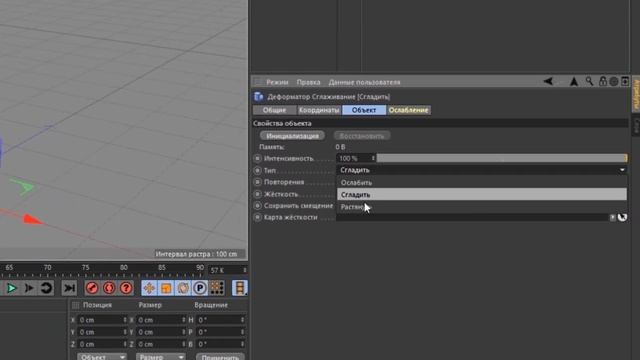Image resolution: width=640 pixels, height=360 pixels.
Task: Open the Тип dropdown showing Сгладить
Action: pos(482,170)
